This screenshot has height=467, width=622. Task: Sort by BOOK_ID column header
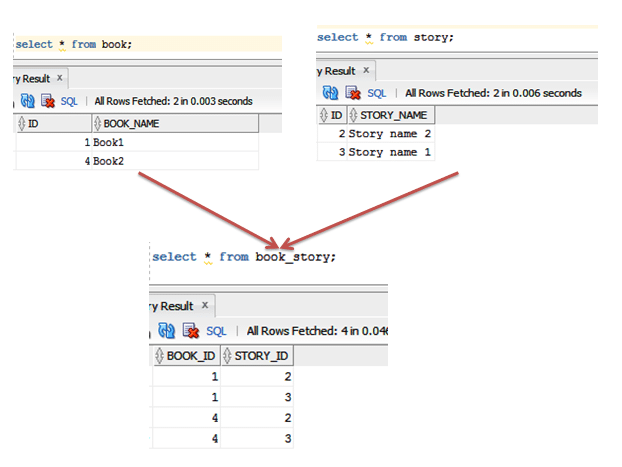[190, 356]
